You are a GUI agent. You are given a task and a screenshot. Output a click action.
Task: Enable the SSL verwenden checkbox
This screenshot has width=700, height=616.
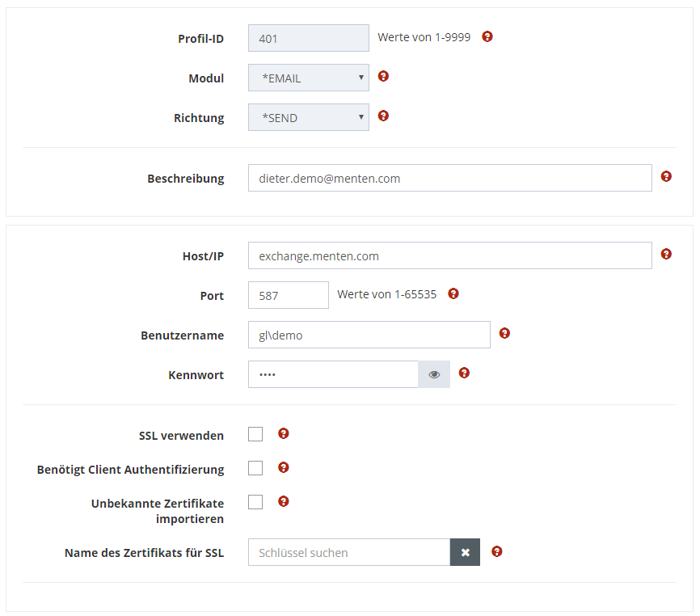point(255,434)
